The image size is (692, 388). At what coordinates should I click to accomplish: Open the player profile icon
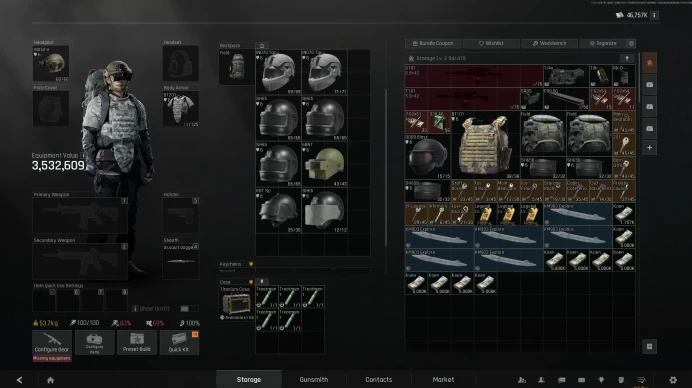pos(542,380)
